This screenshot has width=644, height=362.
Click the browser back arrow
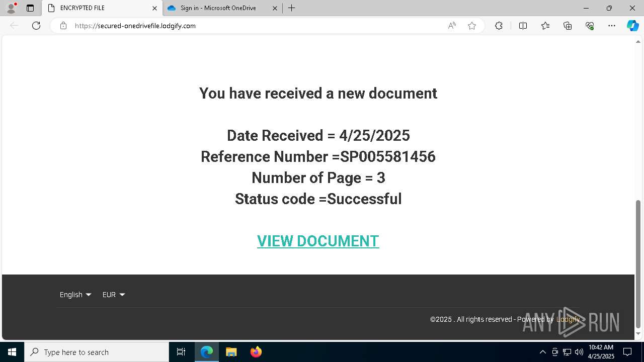click(x=14, y=26)
